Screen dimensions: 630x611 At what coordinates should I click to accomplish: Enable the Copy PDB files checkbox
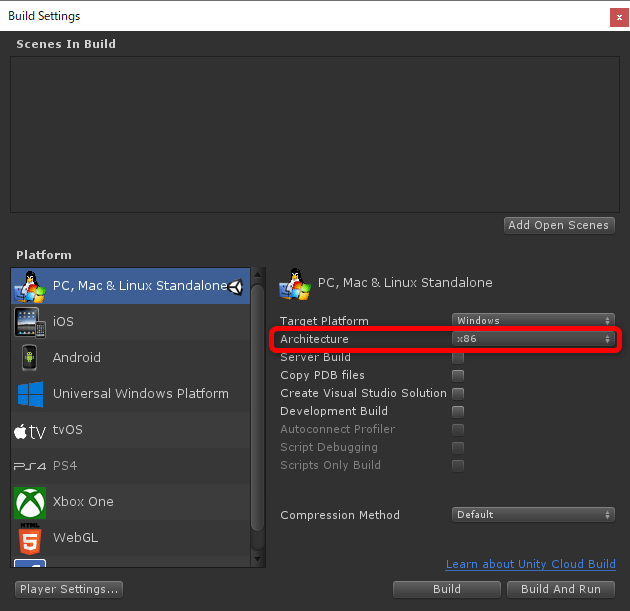458,376
